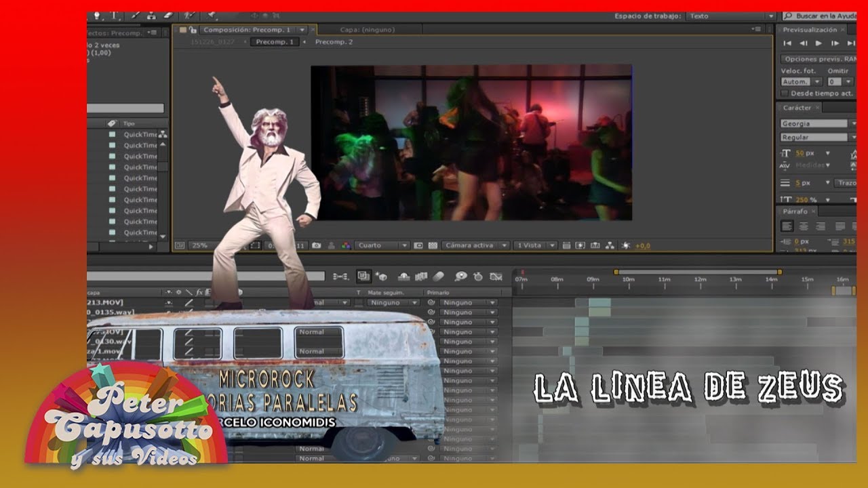Open the Cámara activa dropdown
Image resolution: width=868 pixels, height=488 pixels.
(x=475, y=245)
